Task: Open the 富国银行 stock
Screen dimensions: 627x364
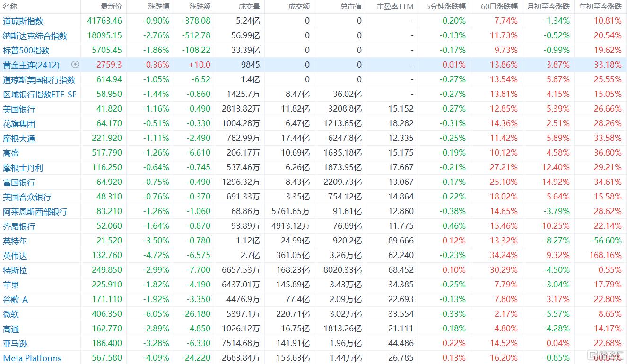Action: [x=19, y=182]
